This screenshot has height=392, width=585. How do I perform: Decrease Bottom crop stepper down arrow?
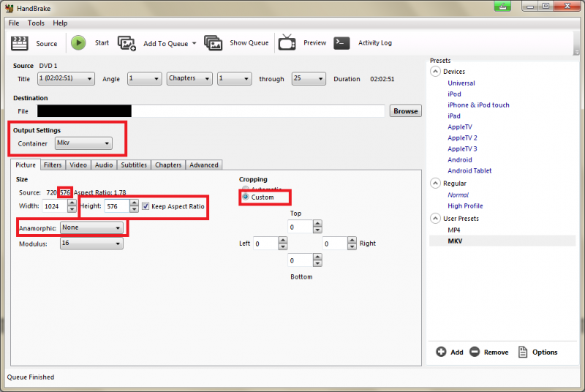tap(317, 264)
